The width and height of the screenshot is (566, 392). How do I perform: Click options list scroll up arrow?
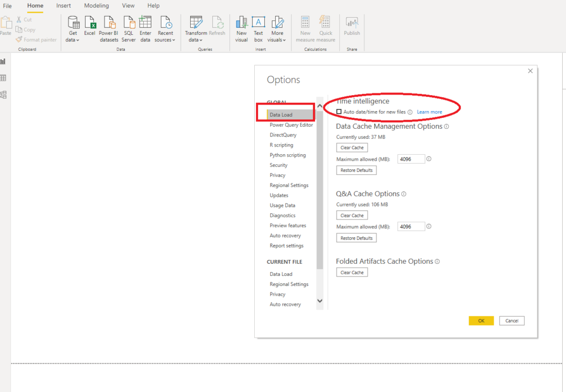[320, 106]
